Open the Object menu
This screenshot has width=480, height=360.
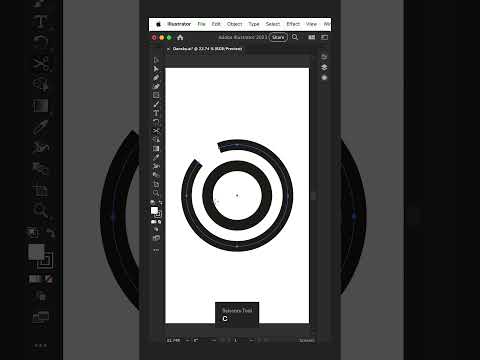[234, 24]
